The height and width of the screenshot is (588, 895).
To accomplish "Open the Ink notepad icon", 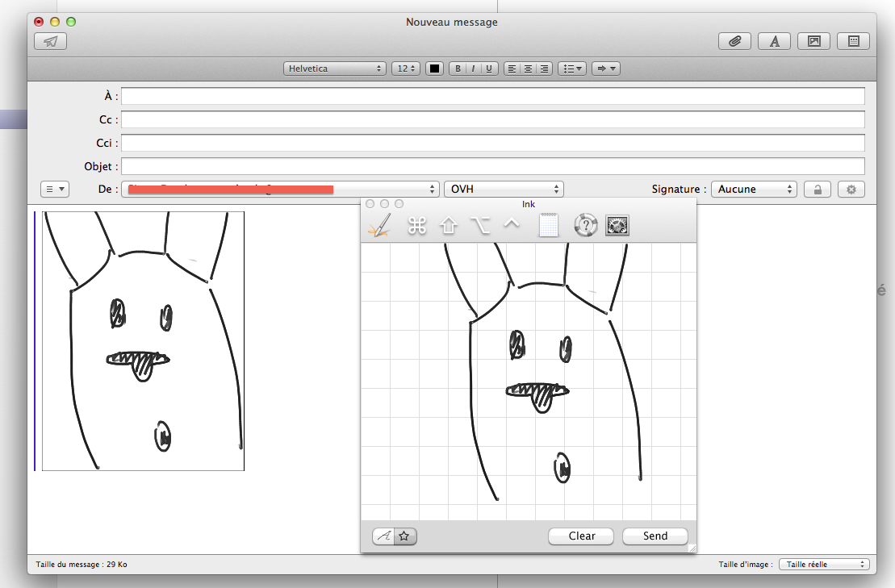I will (549, 226).
